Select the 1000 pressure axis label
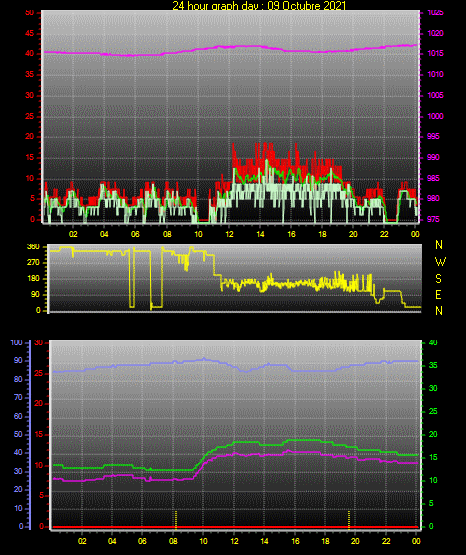 (435, 116)
